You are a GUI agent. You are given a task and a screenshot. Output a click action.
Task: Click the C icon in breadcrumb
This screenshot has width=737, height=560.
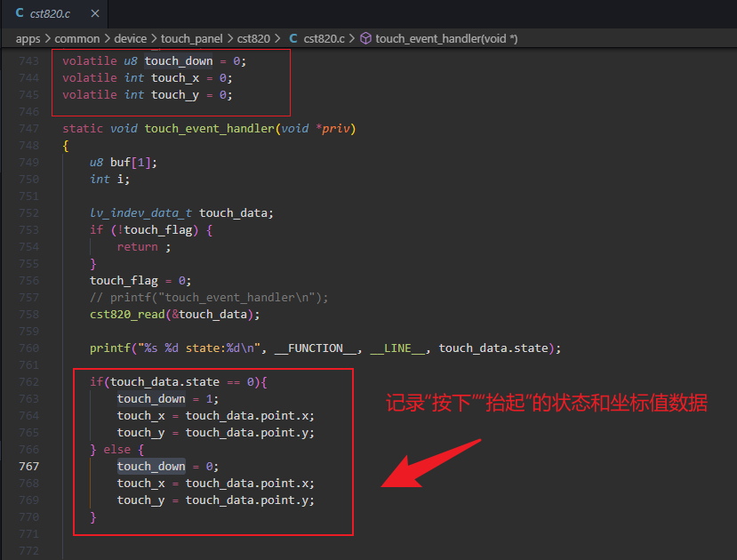click(293, 38)
